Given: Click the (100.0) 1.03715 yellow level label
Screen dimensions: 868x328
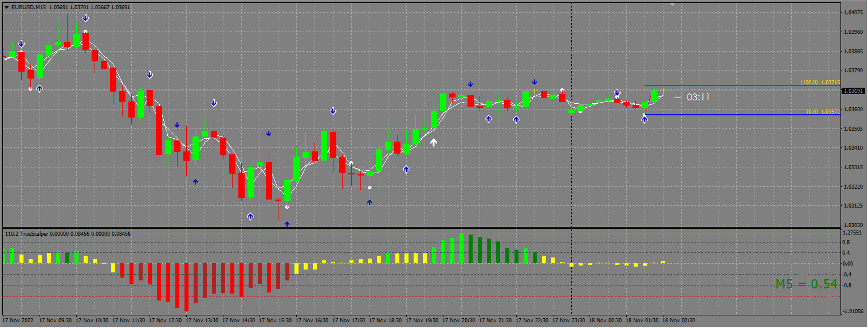Looking at the screenshot, I should 820,83.
